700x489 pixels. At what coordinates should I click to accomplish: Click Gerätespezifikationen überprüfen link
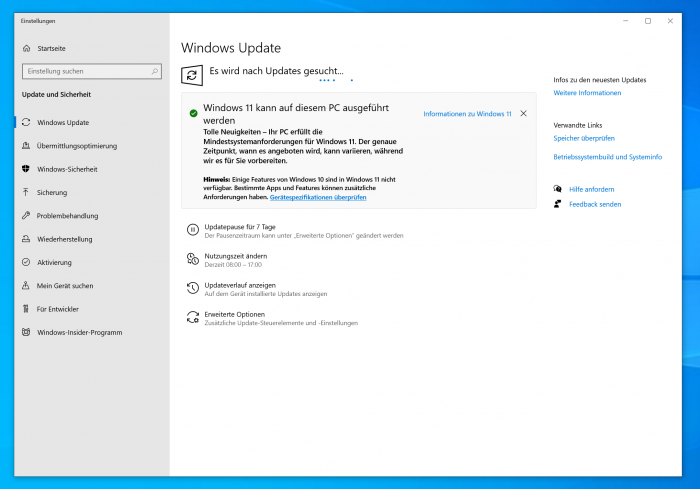click(318, 197)
